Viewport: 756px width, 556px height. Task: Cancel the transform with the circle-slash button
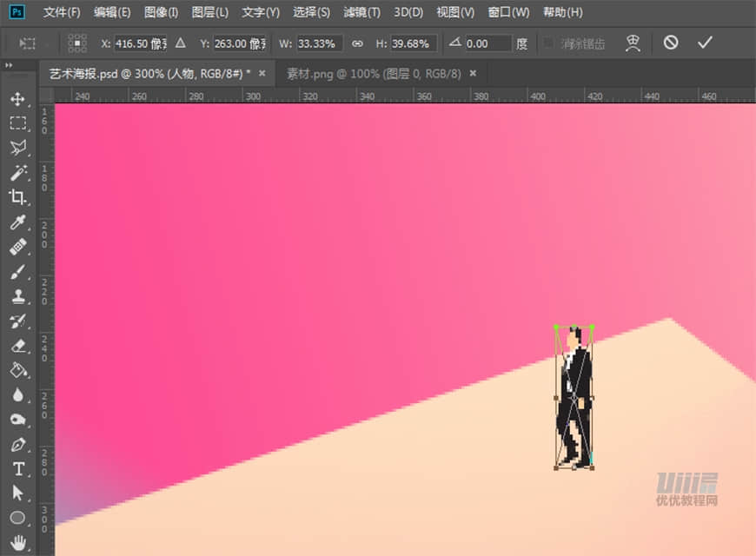coord(671,43)
